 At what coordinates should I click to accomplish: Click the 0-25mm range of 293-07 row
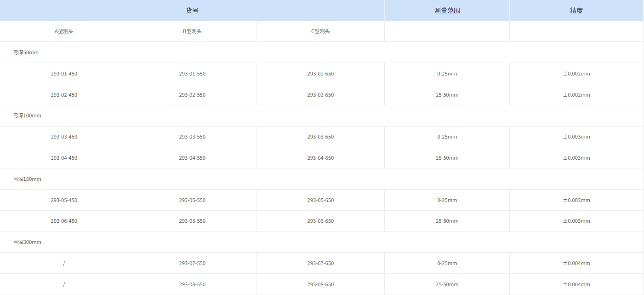pyautogui.click(x=446, y=263)
